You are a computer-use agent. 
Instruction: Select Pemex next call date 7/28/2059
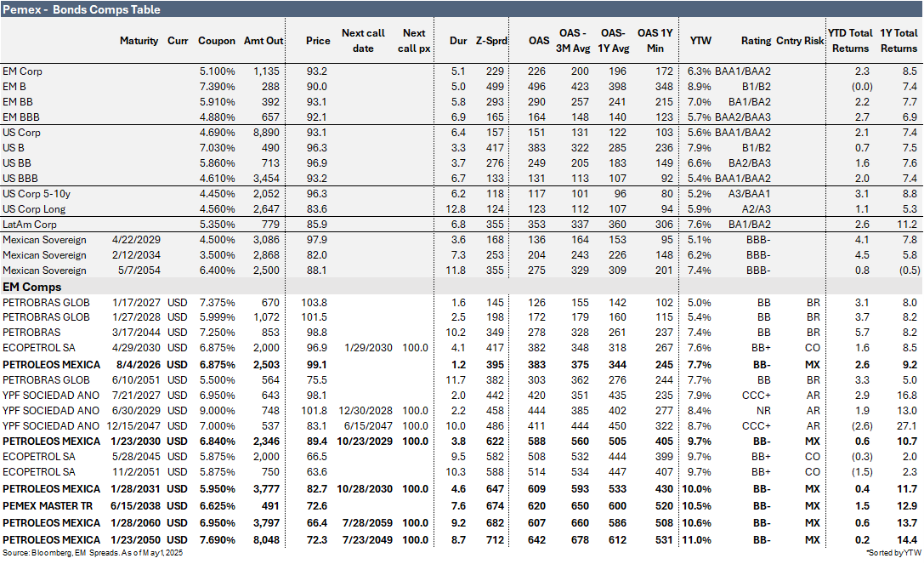point(368,524)
